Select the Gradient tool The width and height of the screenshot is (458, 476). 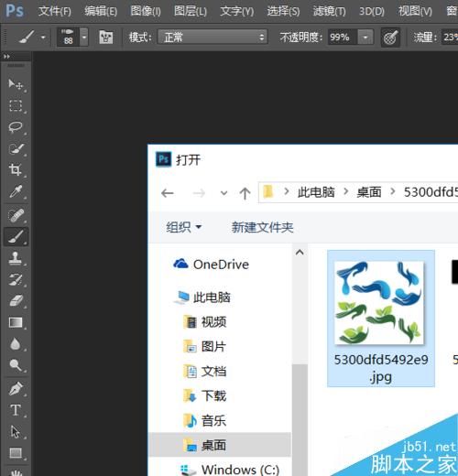16,322
